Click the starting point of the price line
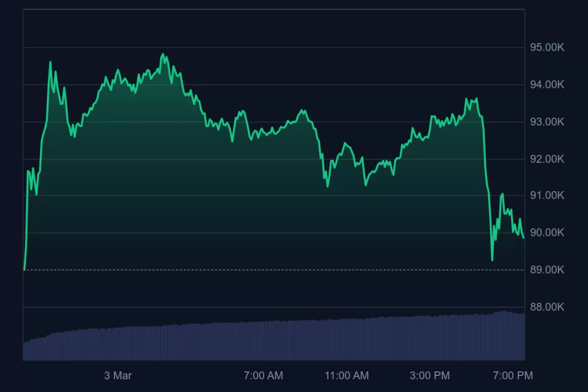The height and width of the screenshot is (392, 588). click(24, 269)
